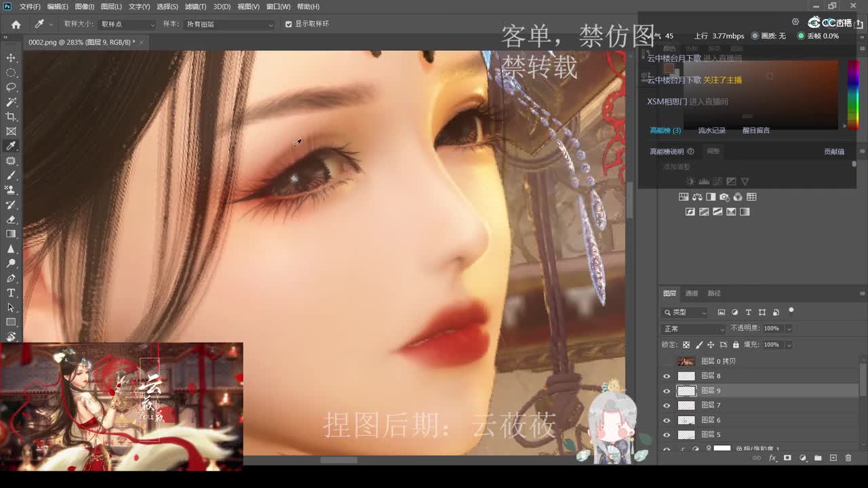The image size is (868, 488).
Task: Open the layer filter 类型 dropdown
Action: click(685, 312)
